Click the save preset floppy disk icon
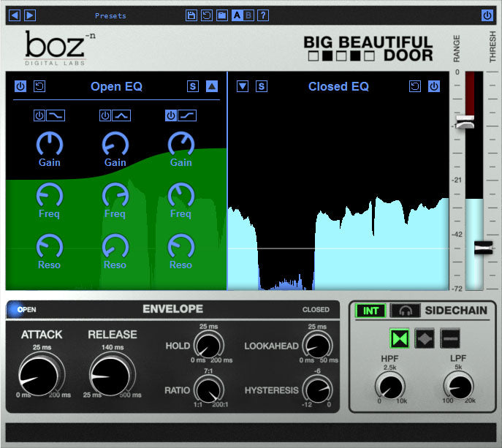The width and height of the screenshot is (502, 448). tap(191, 15)
